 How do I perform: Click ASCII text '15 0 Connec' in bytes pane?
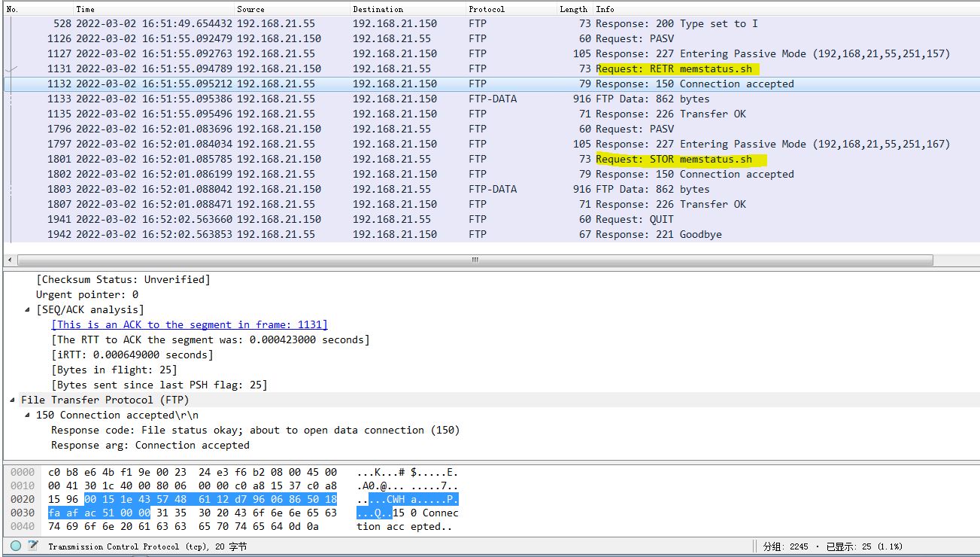pyautogui.click(x=426, y=513)
